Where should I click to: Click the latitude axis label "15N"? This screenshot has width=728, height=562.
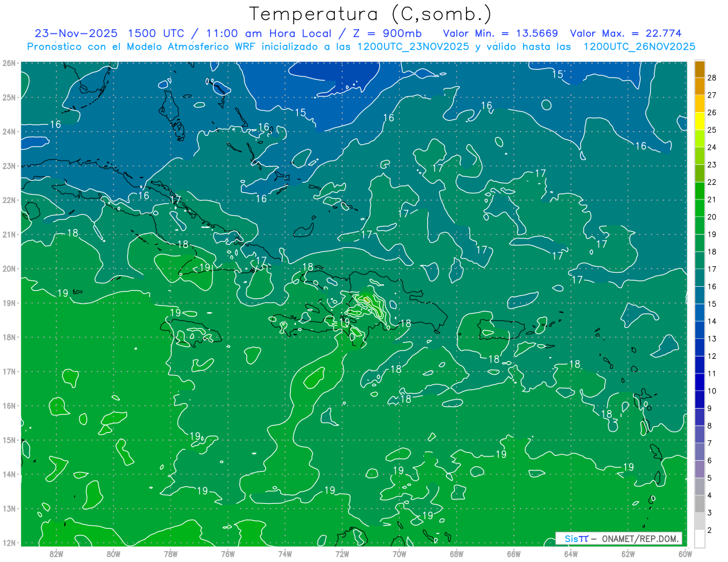[9, 440]
